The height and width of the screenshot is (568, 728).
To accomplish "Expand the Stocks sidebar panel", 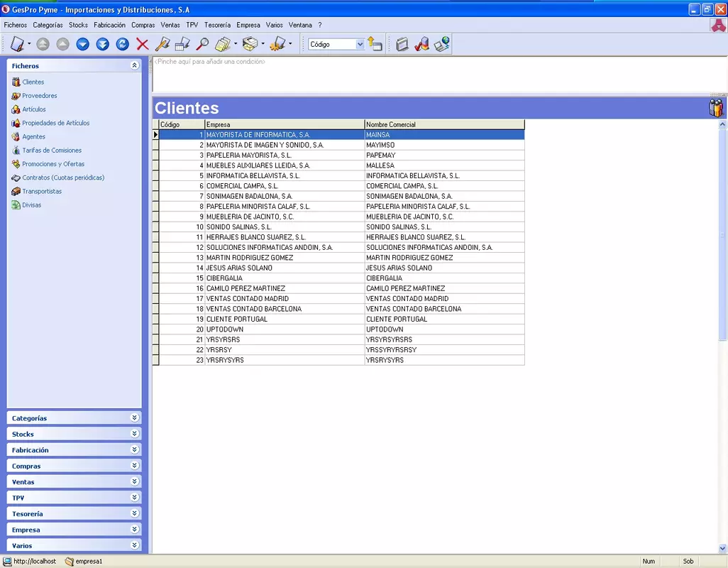I will 135,433.
